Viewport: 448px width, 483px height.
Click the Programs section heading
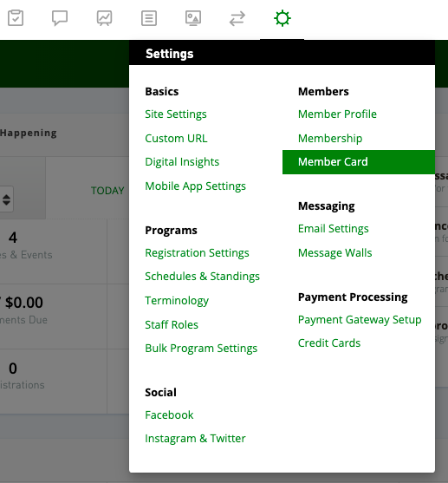point(171,231)
